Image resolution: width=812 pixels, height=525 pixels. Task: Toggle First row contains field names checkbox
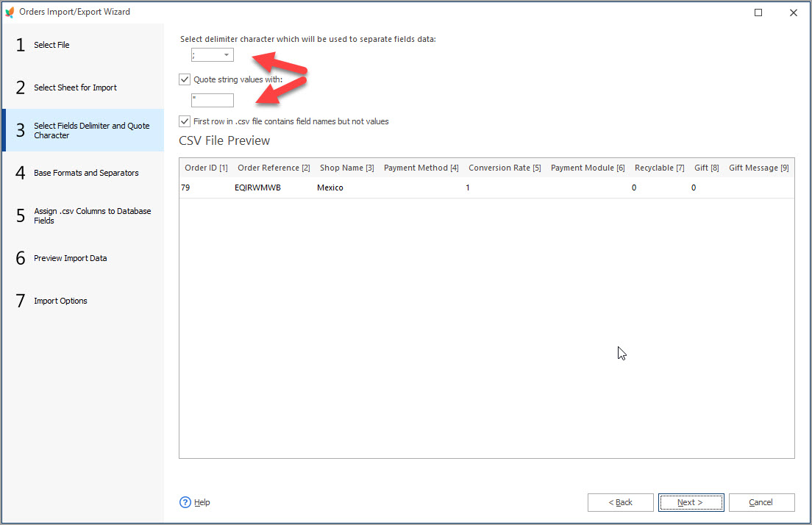pos(185,121)
